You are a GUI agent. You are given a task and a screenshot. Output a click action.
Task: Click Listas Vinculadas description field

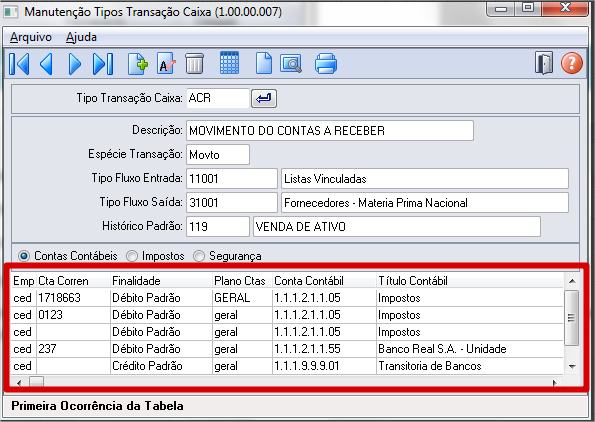click(x=425, y=178)
